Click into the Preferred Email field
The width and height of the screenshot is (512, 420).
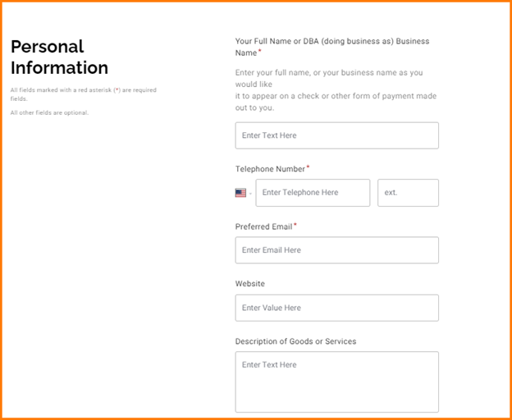pos(336,250)
